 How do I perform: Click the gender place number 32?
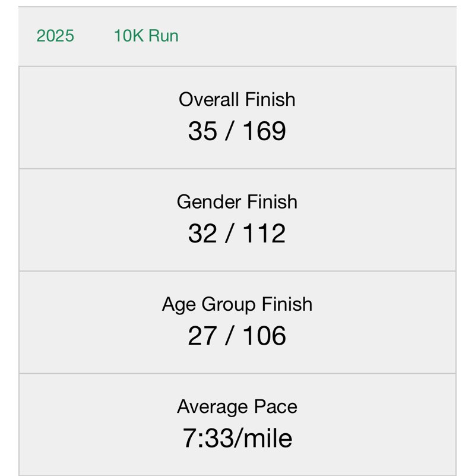(x=202, y=234)
